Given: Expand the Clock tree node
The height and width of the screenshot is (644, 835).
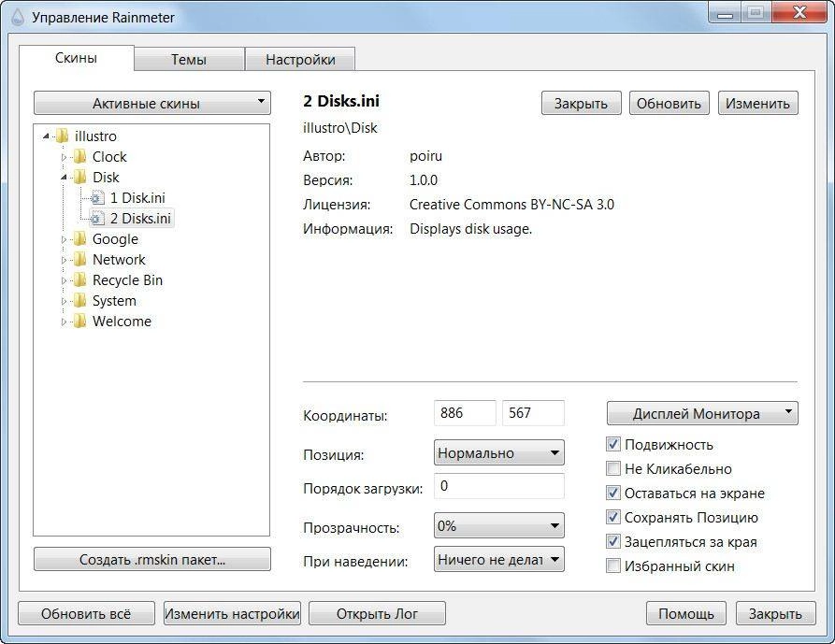Looking at the screenshot, I should pyautogui.click(x=64, y=158).
